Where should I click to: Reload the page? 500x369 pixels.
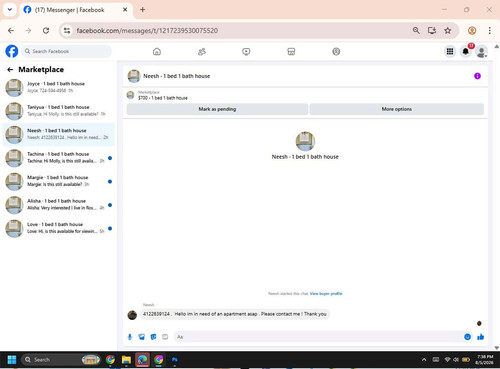pyautogui.click(x=46, y=31)
